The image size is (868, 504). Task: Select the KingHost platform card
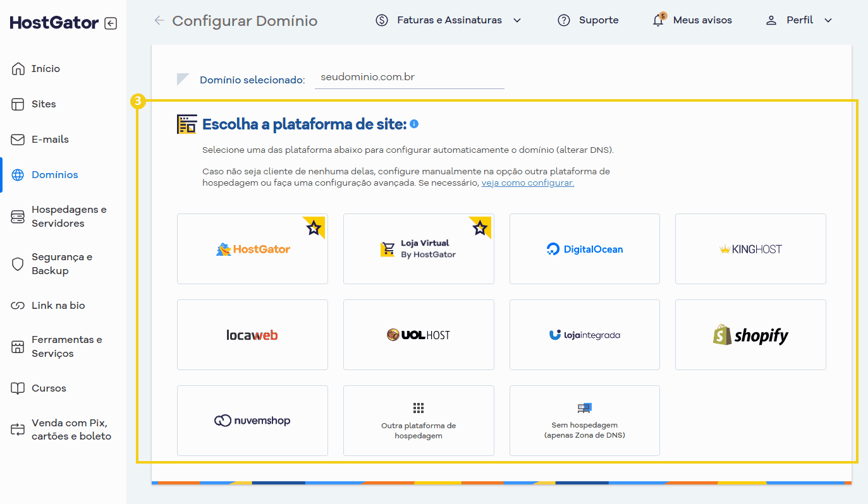pos(750,249)
